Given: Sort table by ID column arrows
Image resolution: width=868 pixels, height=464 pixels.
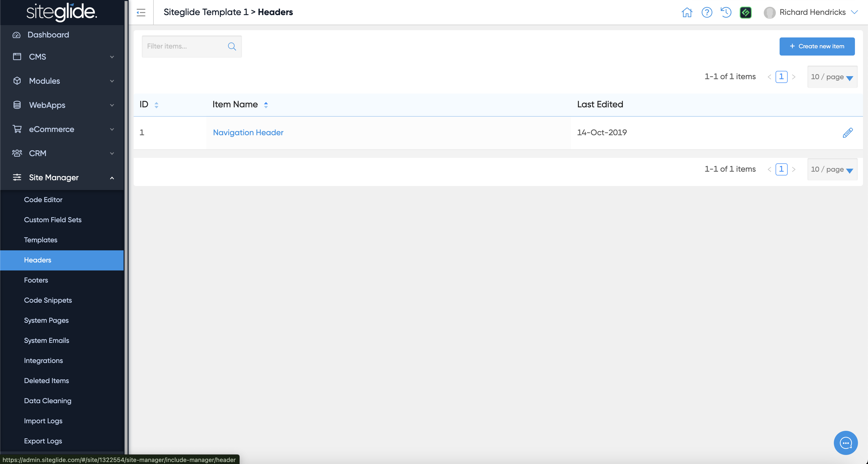Looking at the screenshot, I should (x=156, y=105).
